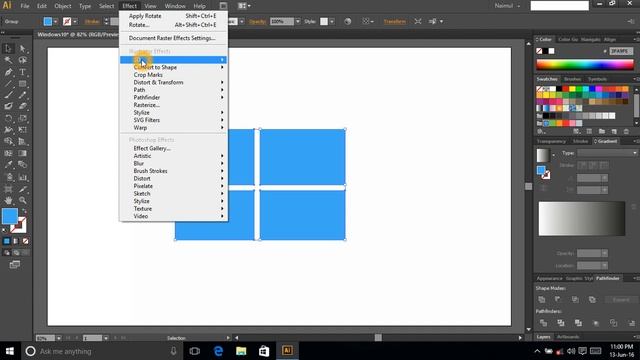The image size is (640, 360).
Task: Select the Rotate tool
Action: (8, 118)
